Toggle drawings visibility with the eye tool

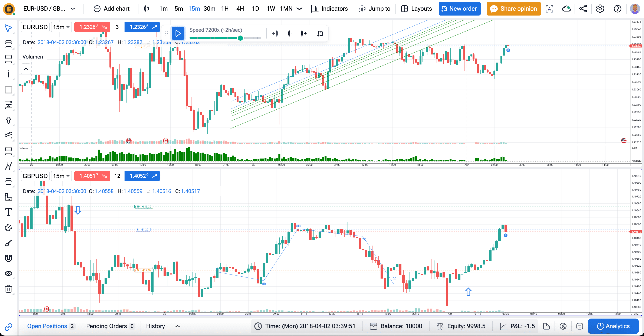click(x=9, y=273)
